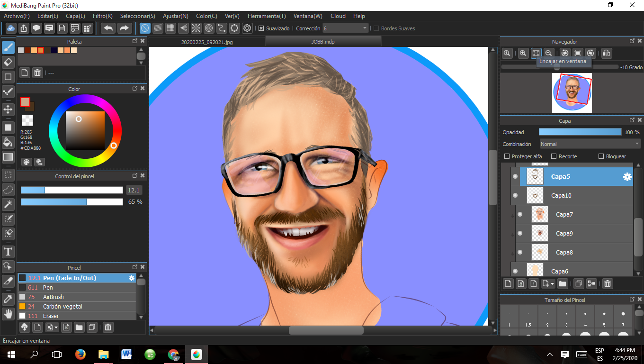This screenshot has width=644, height=364.
Task: Choose brush size 3 preset
Action: pyautogui.click(x=566, y=316)
